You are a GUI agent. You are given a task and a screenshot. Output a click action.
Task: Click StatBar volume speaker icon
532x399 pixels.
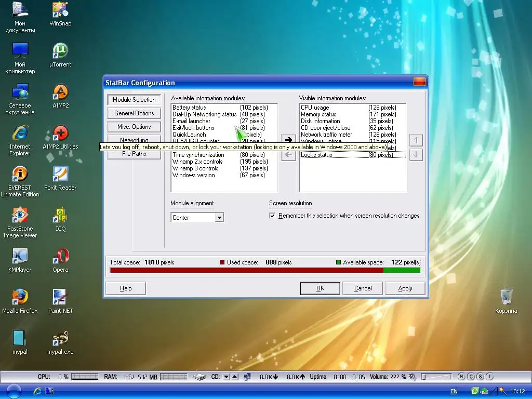(x=412, y=377)
